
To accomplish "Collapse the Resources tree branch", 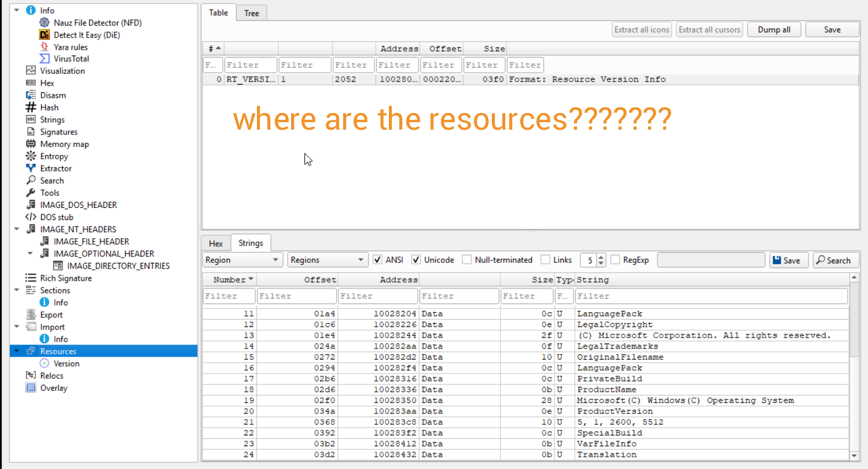I will click(17, 351).
